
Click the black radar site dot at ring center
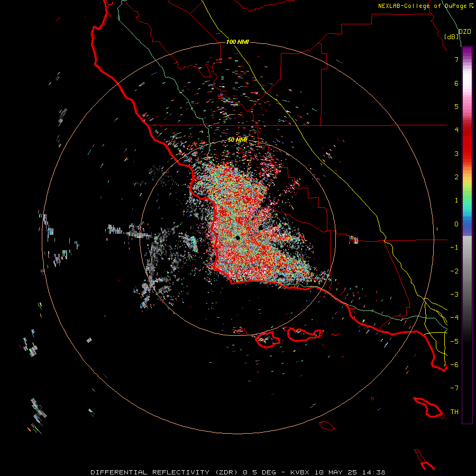237,237
